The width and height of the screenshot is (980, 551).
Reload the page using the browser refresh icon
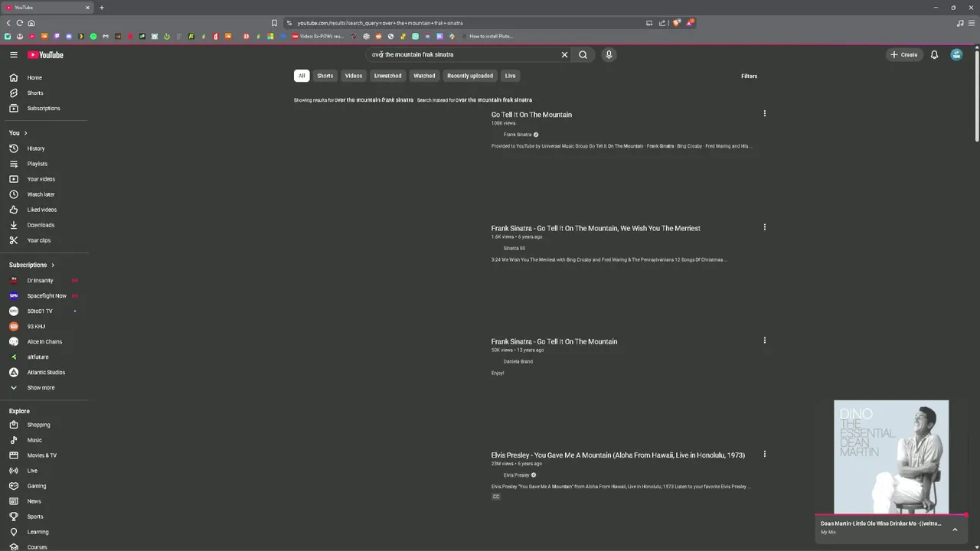tap(19, 23)
